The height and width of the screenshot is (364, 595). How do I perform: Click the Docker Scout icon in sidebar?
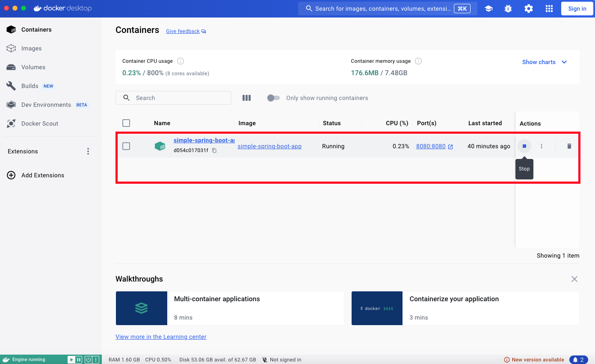click(11, 123)
